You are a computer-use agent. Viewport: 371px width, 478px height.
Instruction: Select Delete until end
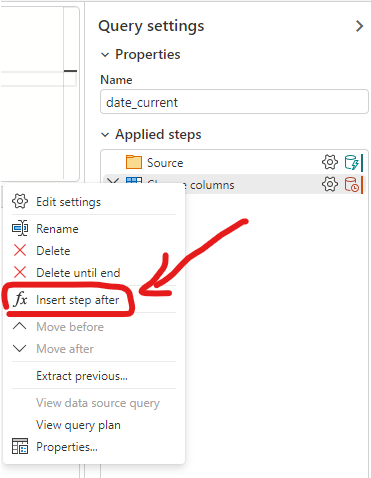(x=94, y=273)
